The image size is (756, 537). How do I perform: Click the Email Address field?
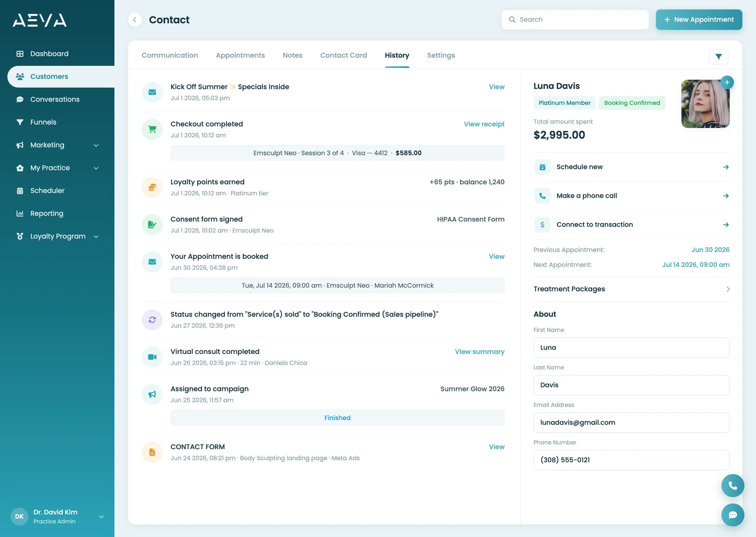coord(631,423)
